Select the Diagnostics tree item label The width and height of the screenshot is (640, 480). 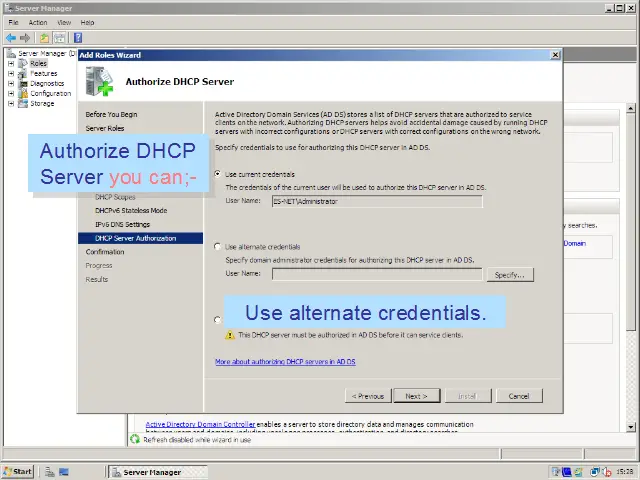point(47,83)
